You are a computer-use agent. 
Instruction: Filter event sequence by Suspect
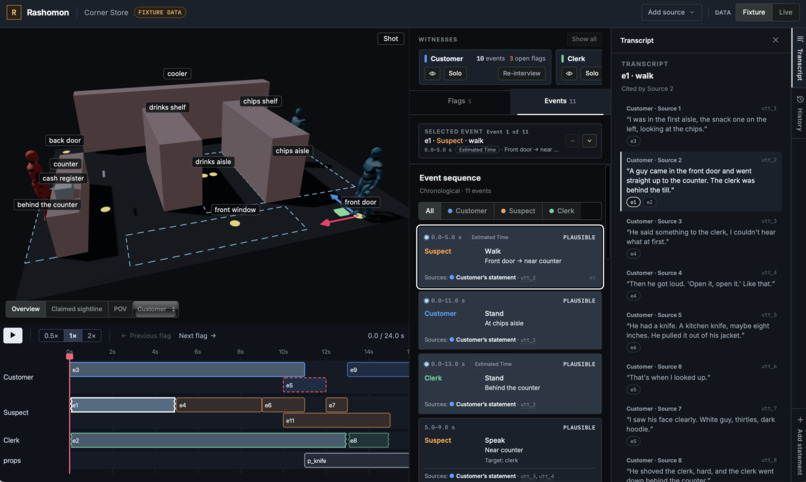tap(518, 211)
